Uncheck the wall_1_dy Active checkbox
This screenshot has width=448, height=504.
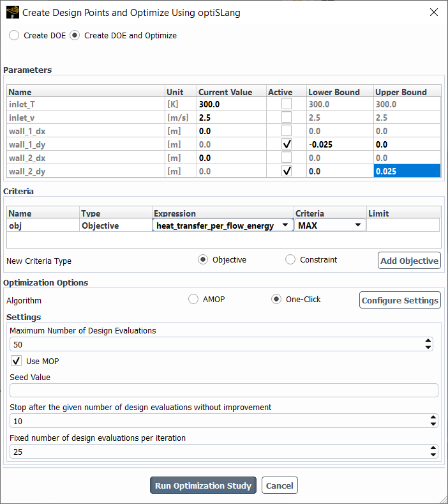pyautogui.click(x=287, y=144)
